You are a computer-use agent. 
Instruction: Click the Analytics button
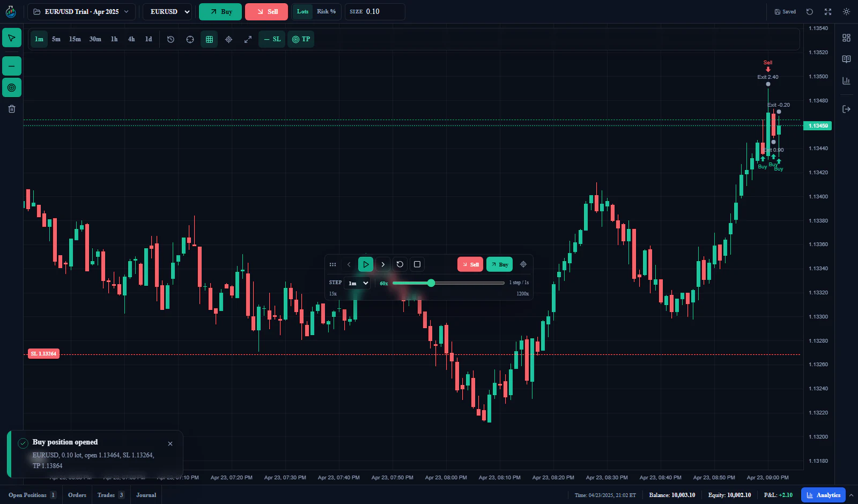tap(823, 495)
